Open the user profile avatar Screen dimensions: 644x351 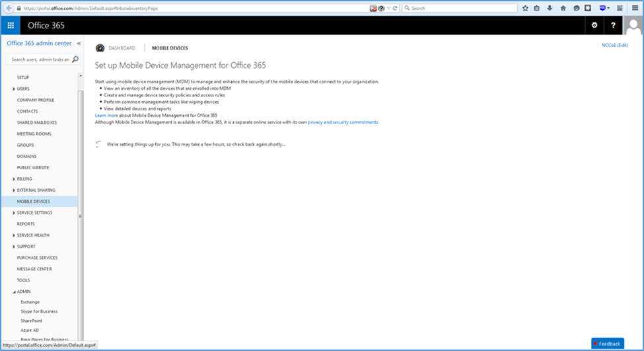tap(633, 26)
